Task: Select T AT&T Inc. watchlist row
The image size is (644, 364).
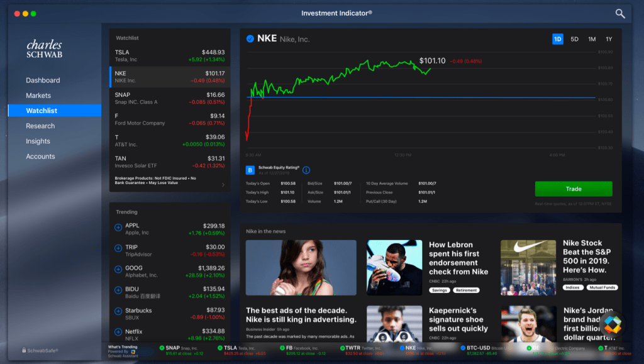Action: point(170,140)
